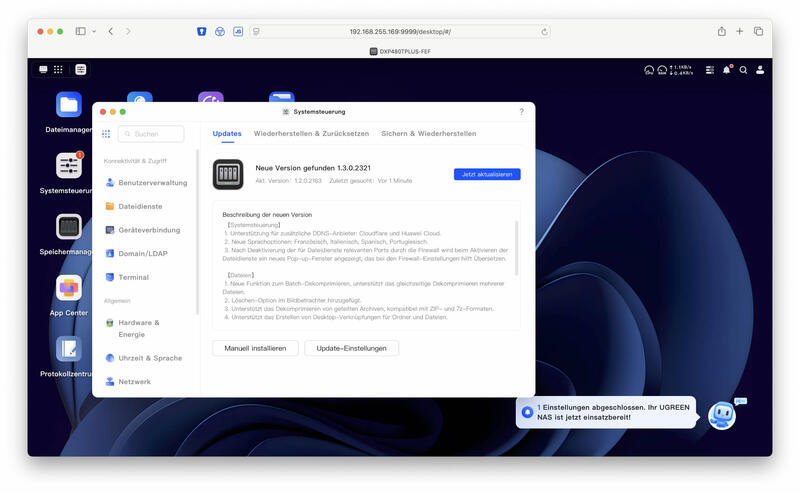Open the apps grid launcher icon
Viewport: 800px width, 493px height.
tap(58, 69)
